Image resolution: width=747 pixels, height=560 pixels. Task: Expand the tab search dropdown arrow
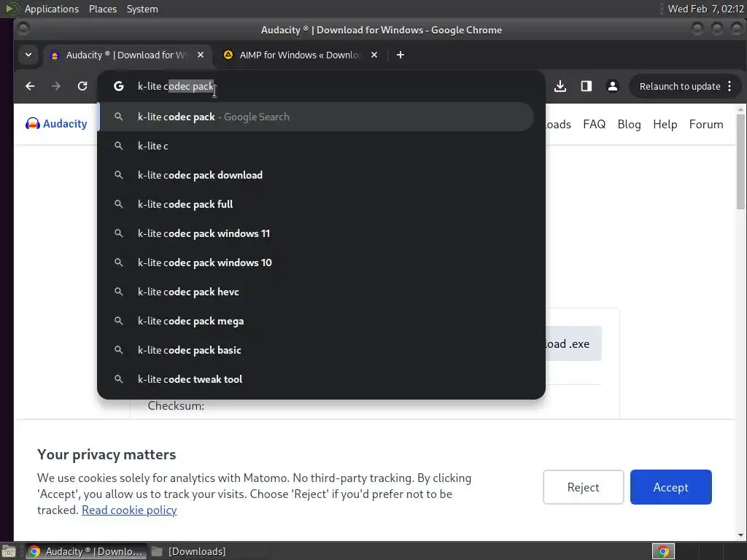[x=28, y=55]
